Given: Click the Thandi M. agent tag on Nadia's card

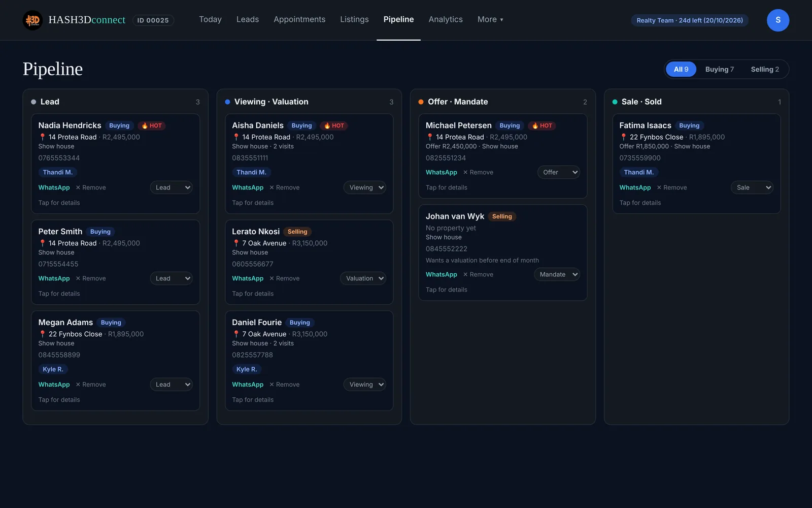Looking at the screenshot, I should point(58,172).
